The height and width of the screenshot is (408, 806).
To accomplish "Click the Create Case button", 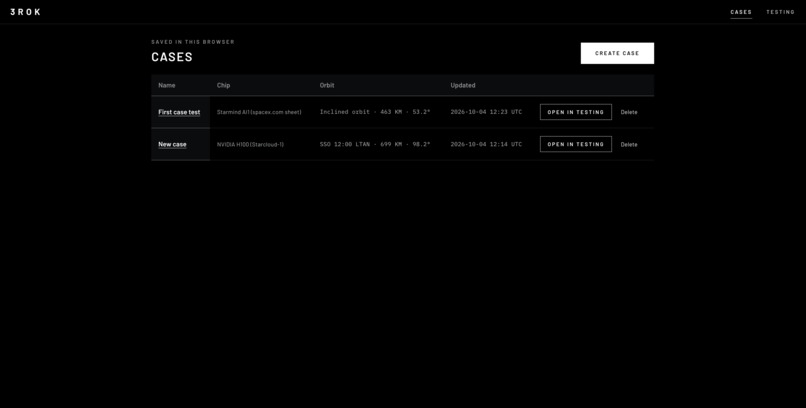I will (617, 53).
